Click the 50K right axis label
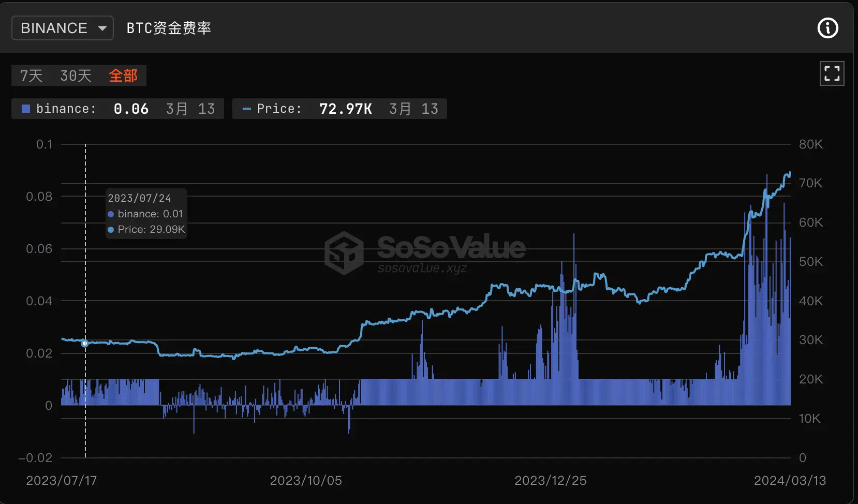This screenshot has width=858, height=504. click(810, 262)
